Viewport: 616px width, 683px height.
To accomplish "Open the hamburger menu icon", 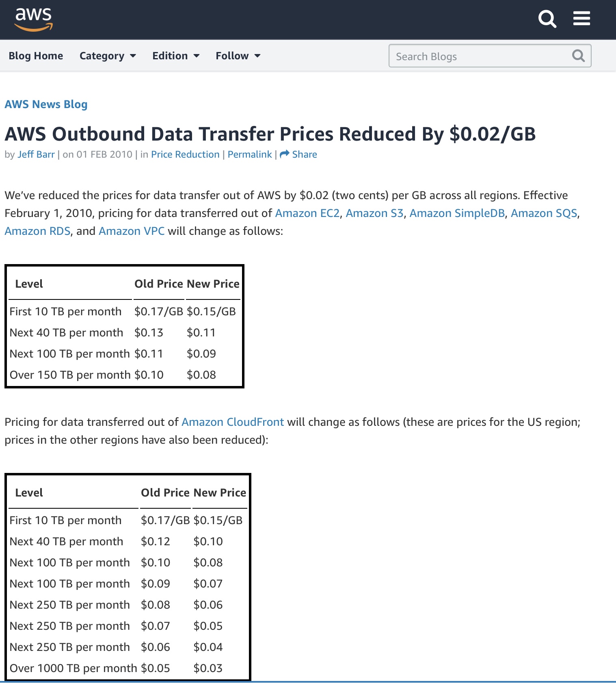I will tap(581, 18).
